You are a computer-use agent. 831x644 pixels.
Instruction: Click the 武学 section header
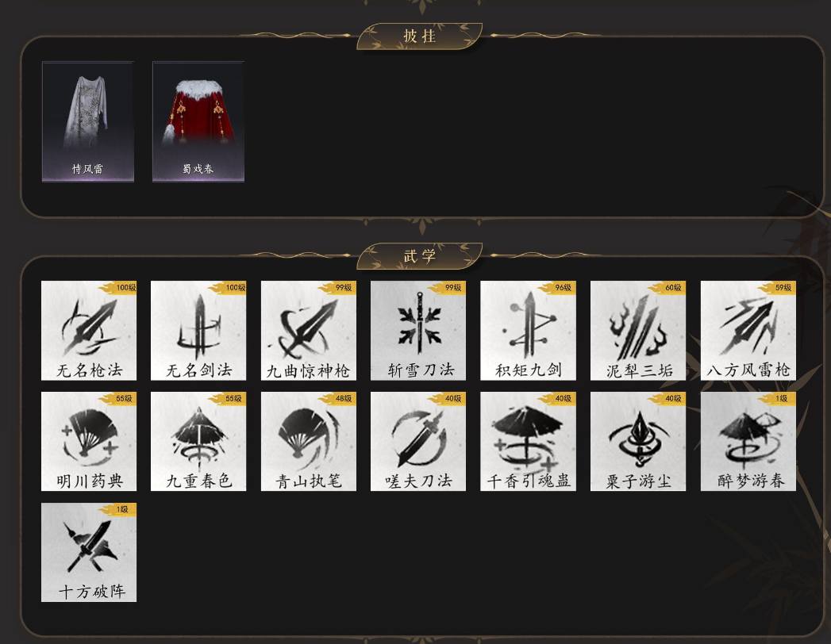tap(419, 256)
